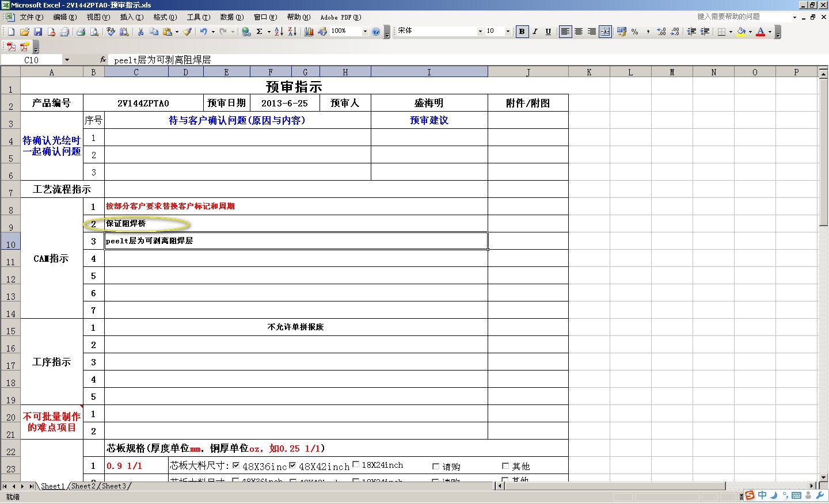Undo the last action
The image size is (829, 504).
coord(204,32)
